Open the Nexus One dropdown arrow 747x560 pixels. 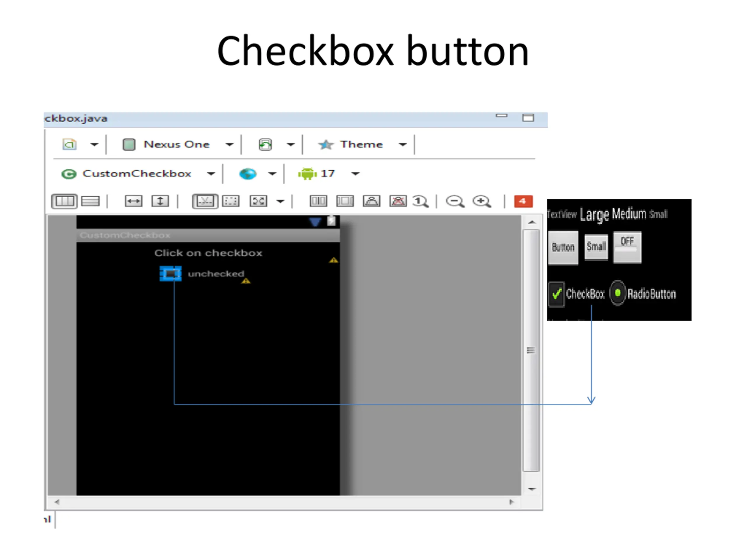click(x=229, y=144)
